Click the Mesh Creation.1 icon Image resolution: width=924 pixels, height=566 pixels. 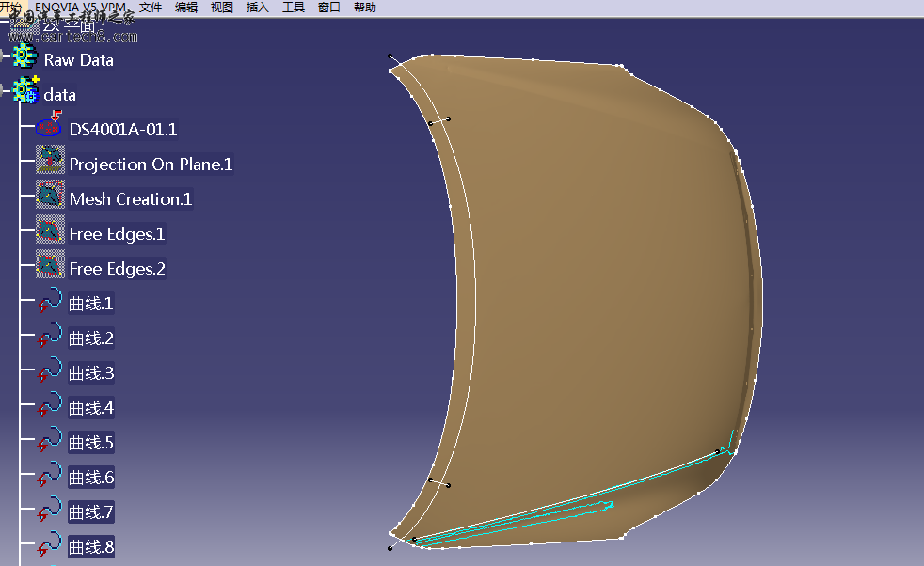[x=50, y=197]
